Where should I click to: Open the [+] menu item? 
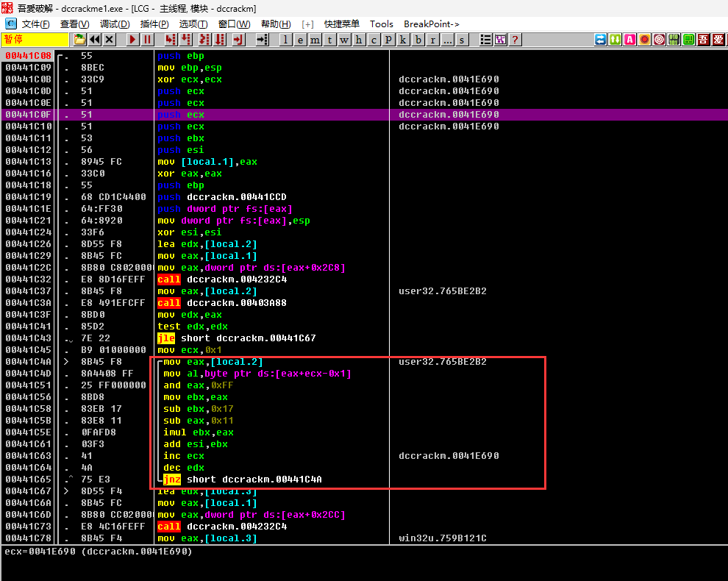coord(307,24)
